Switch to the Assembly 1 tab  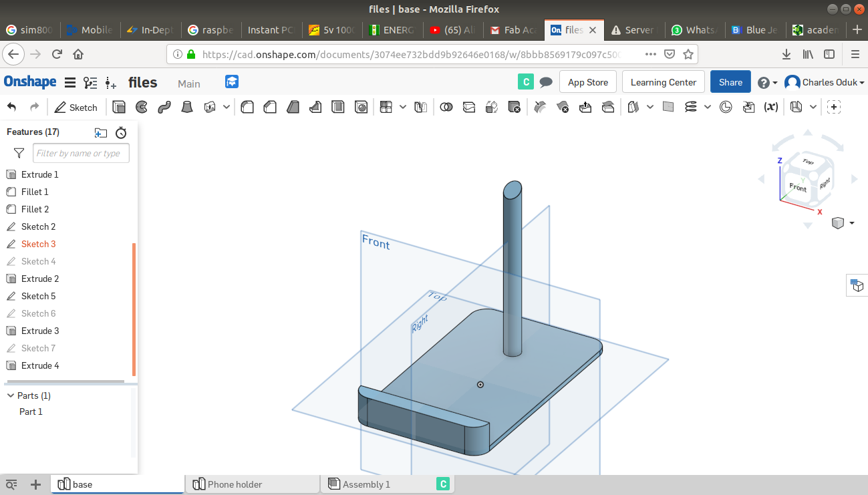[x=388, y=484]
